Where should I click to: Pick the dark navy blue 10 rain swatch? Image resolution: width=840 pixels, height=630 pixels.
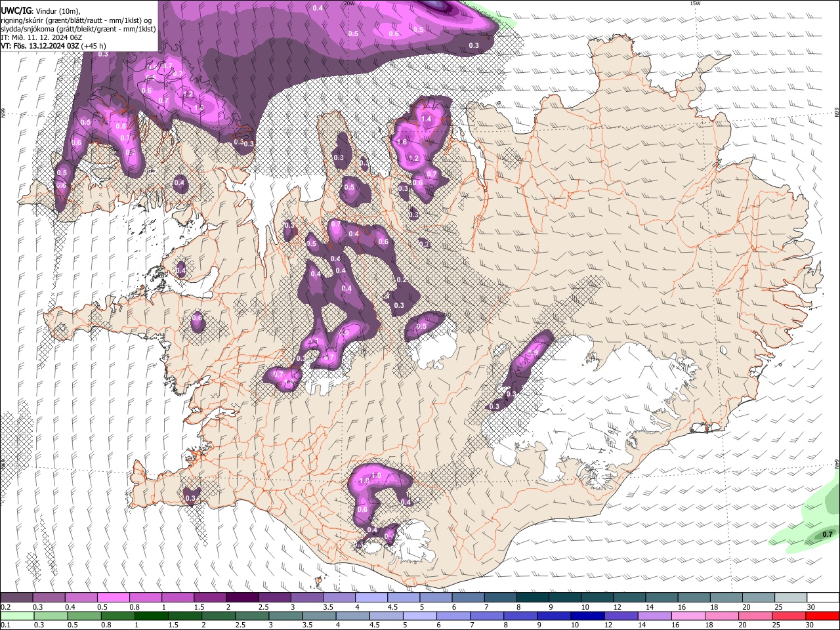(587, 616)
